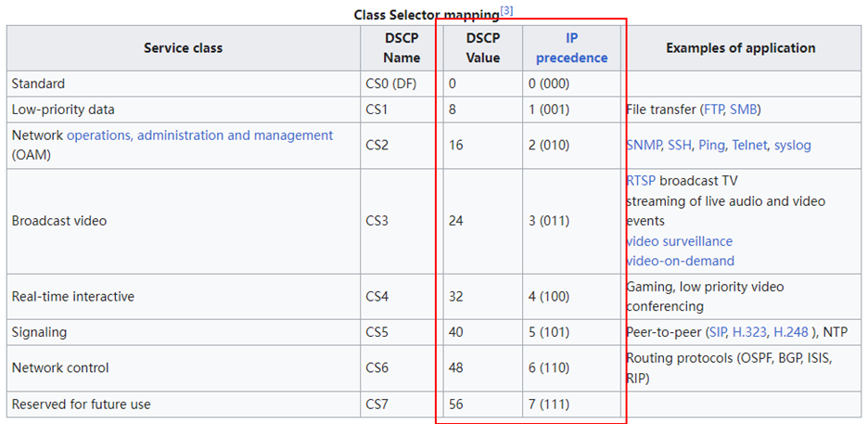
Task: Open the Telnet link
Action: tap(748, 145)
